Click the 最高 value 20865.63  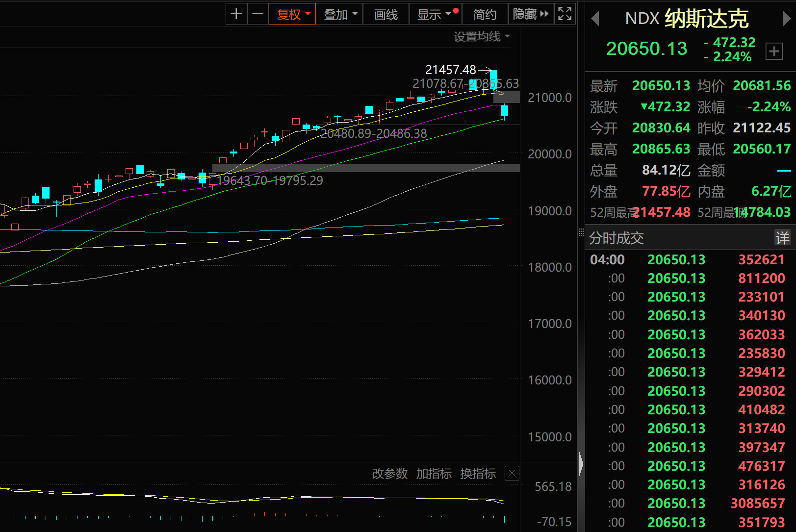tap(661, 149)
